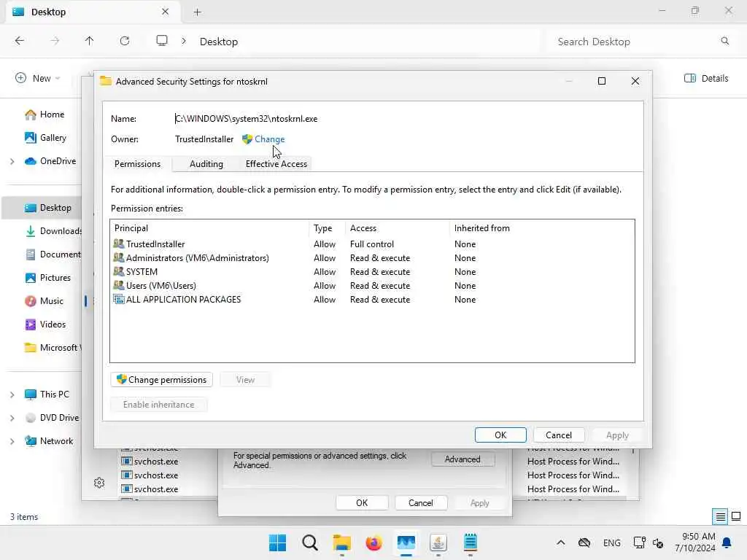Open Pictures in the sidebar

click(48, 278)
